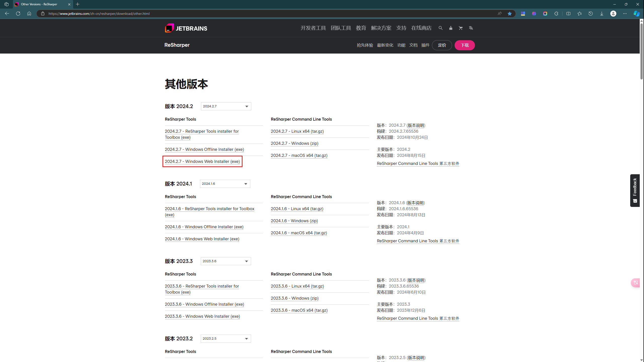This screenshot has width=644, height=362.
Task: Open browser history icon
Action: point(591,14)
